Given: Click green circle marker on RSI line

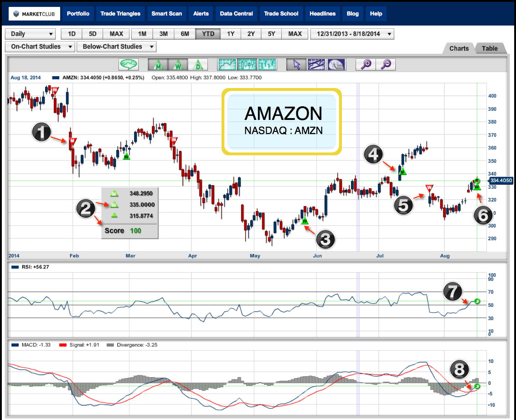Looking at the screenshot, I should [477, 301].
